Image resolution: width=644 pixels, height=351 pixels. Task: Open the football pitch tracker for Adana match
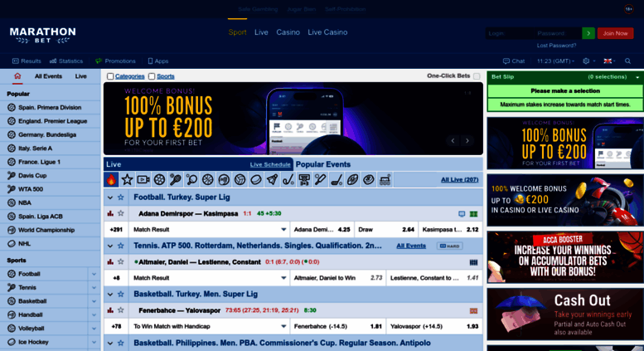[473, 214]
